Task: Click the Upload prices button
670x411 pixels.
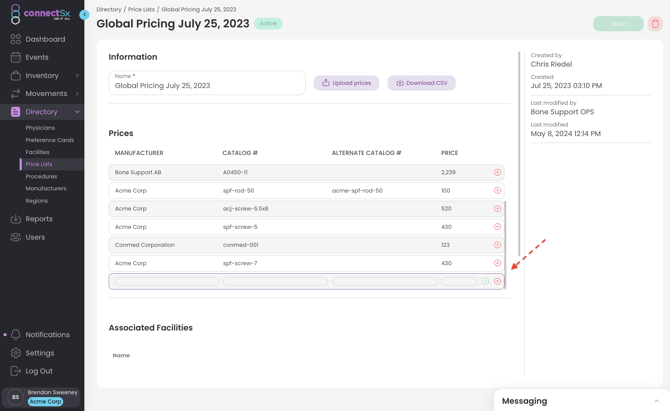Action: pos(346,83)
